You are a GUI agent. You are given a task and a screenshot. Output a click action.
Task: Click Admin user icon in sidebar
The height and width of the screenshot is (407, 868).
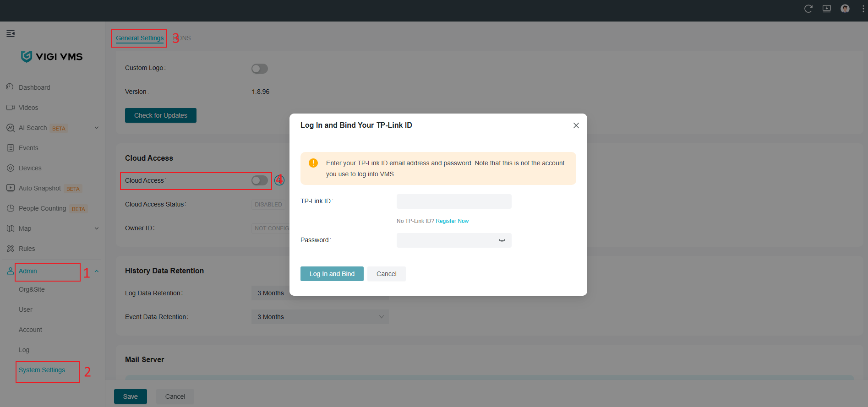[11, 271]
